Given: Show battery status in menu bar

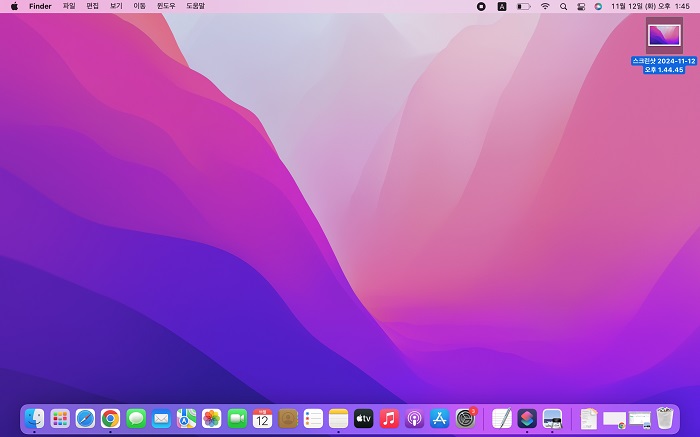Looking at the screenshot, I should coord(524,6).
